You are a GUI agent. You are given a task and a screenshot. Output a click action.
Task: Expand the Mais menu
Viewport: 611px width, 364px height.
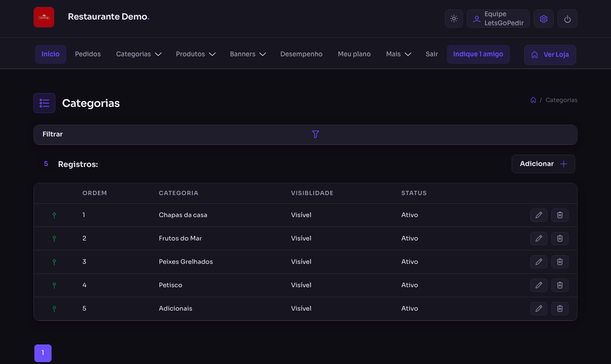(x=399, y=54)
